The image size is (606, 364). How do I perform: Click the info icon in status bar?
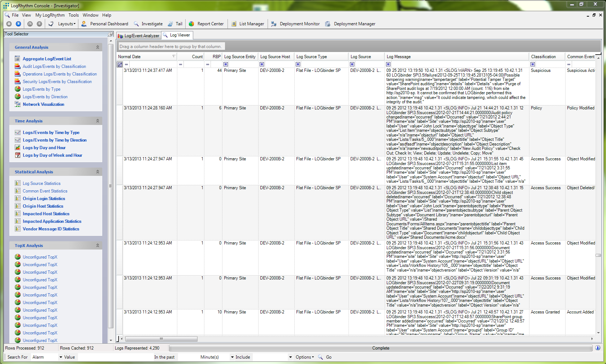[598, 348]
